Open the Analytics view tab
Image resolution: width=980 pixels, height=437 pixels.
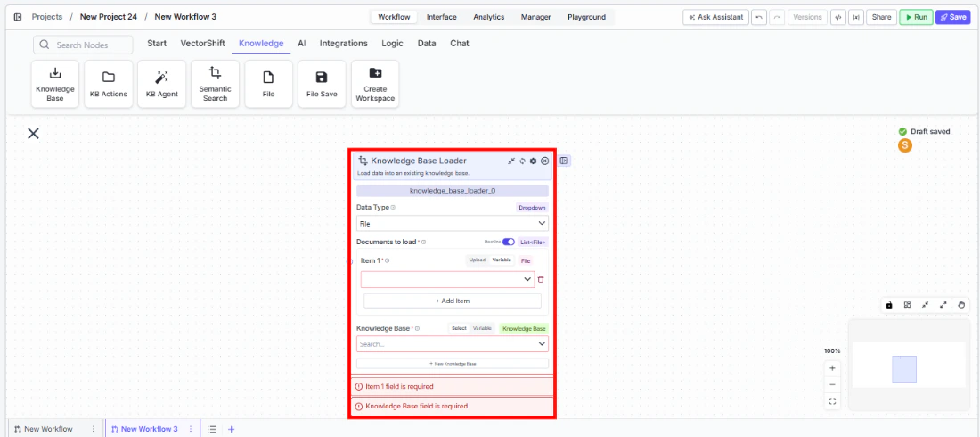click(x=489, y=17)
